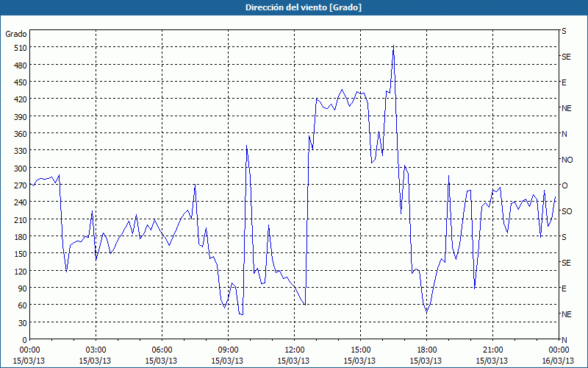Click the date label "16/03/13"
Image resolution: width=588 pixels, height=368 pixels.
point(558,361)
